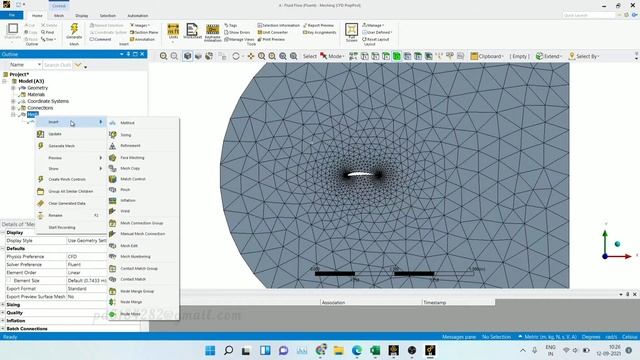The image size is (640, 360).
Task: Switch to the Automation ribbon tab
Action: (138, 16)
